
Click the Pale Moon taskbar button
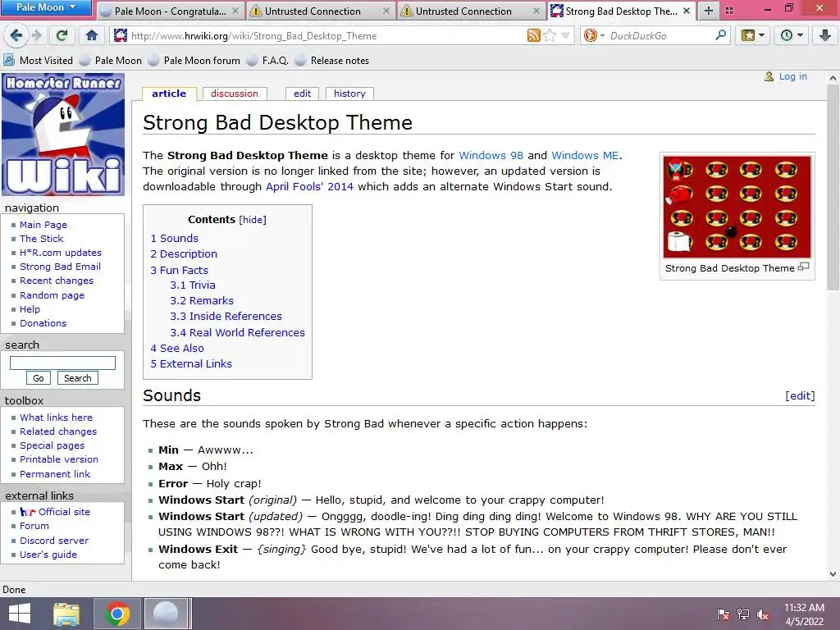tap(166, 614)
